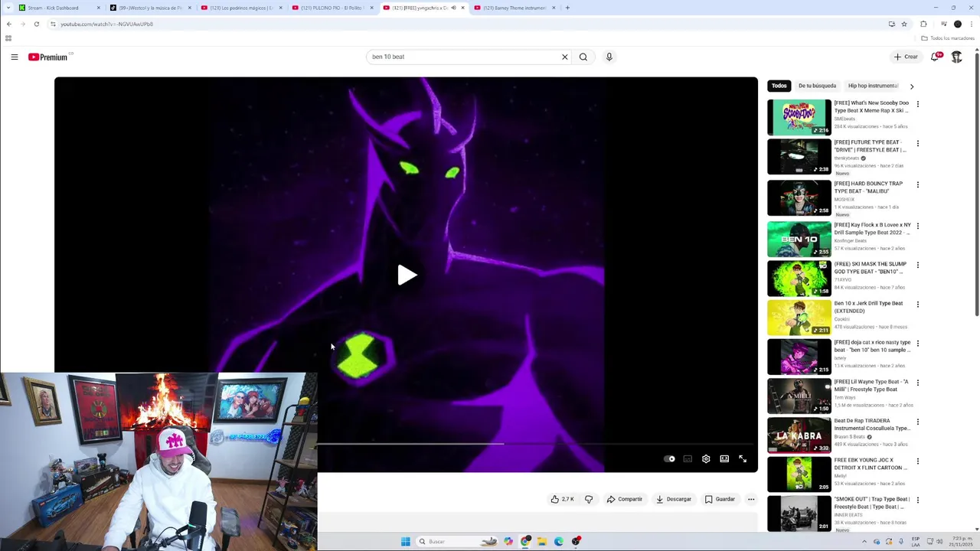980x551 pixels.
Task: Open options for SKI MASK BEN10 video
Action: point(918,265)
